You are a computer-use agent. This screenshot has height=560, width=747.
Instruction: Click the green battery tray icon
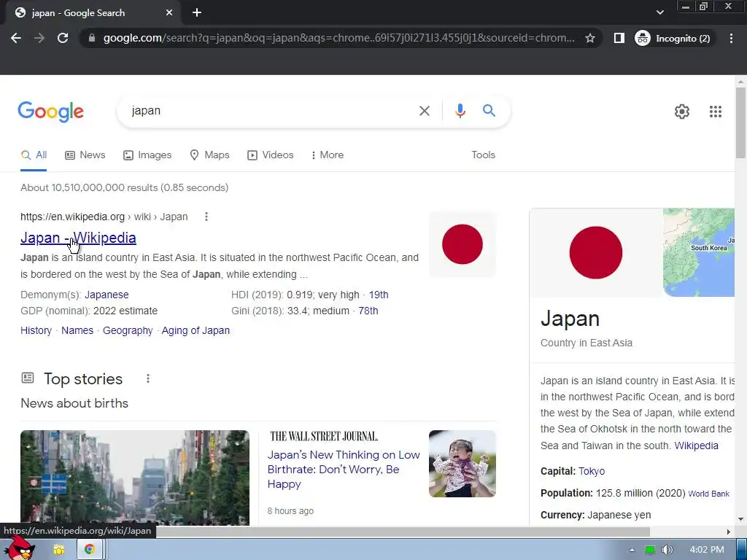click(x=650, y=550)
